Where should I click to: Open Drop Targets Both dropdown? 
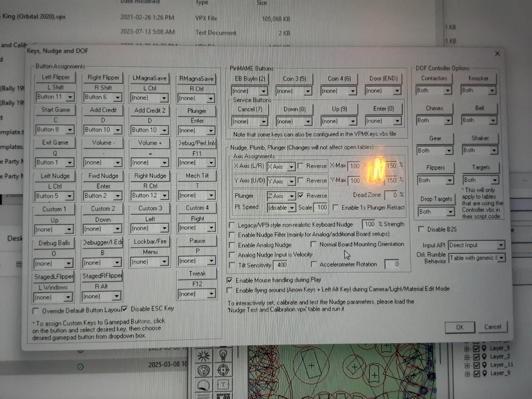pos(450,212)
